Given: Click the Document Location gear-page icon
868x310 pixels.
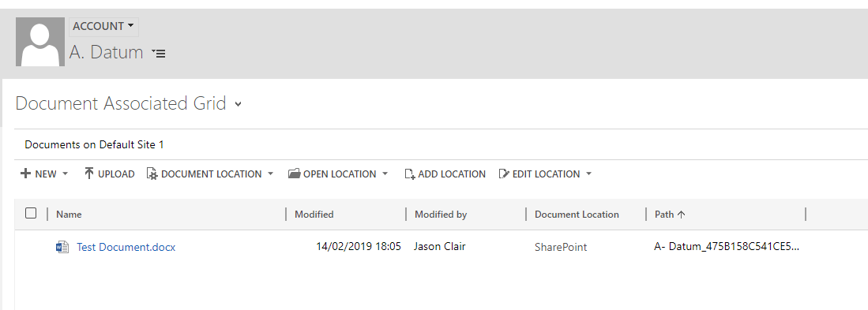Looking at the screenshot, I should click(152, 174).
